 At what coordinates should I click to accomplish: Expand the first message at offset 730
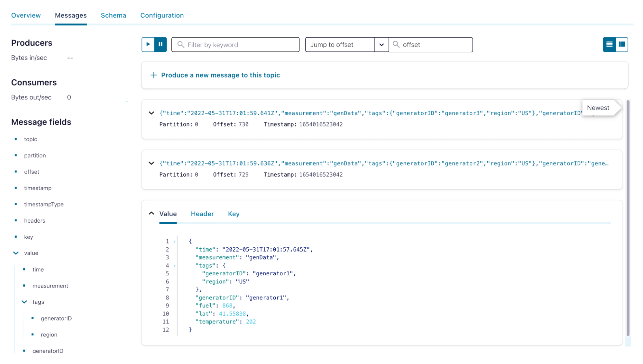coord(152,113)
